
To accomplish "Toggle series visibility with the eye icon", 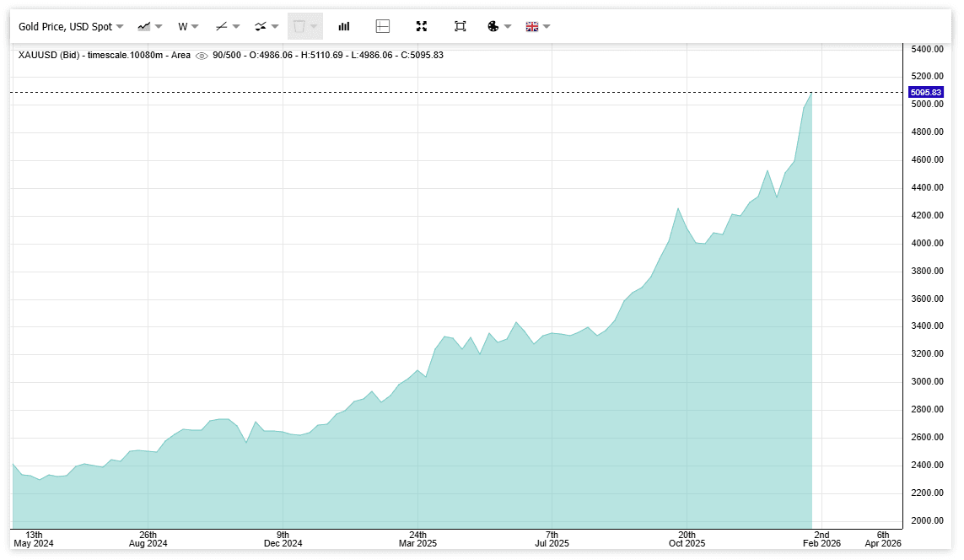I will 202,56.
